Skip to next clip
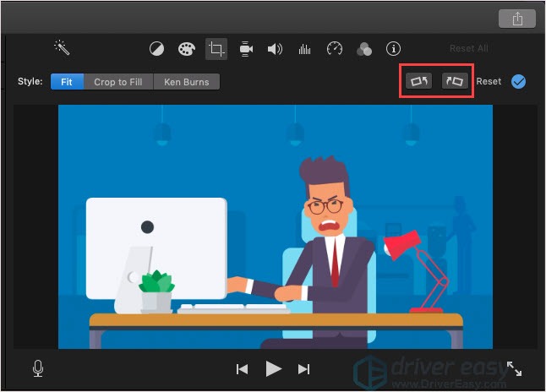The width and height of the screenshot is (546, 392). [x=303, y=369]
